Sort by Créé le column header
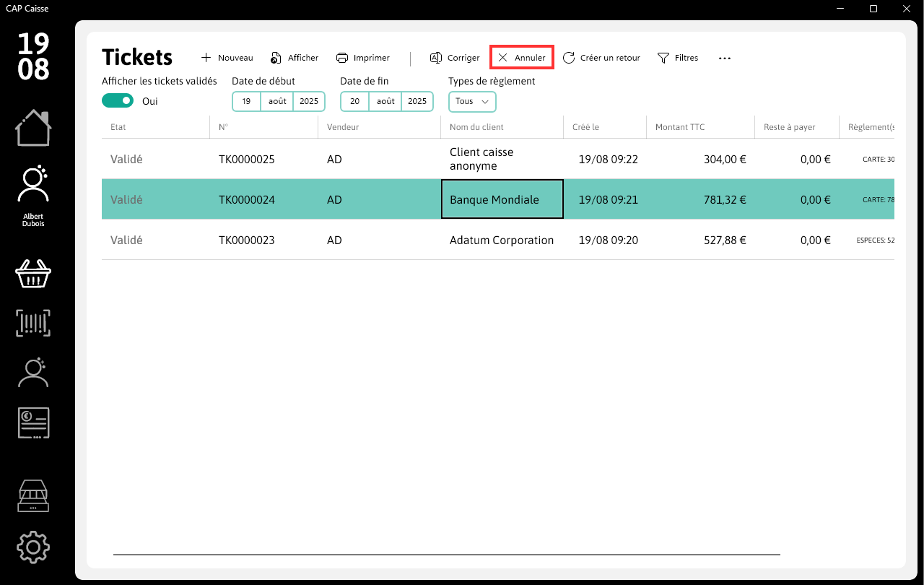 click(x=605, y=127)
